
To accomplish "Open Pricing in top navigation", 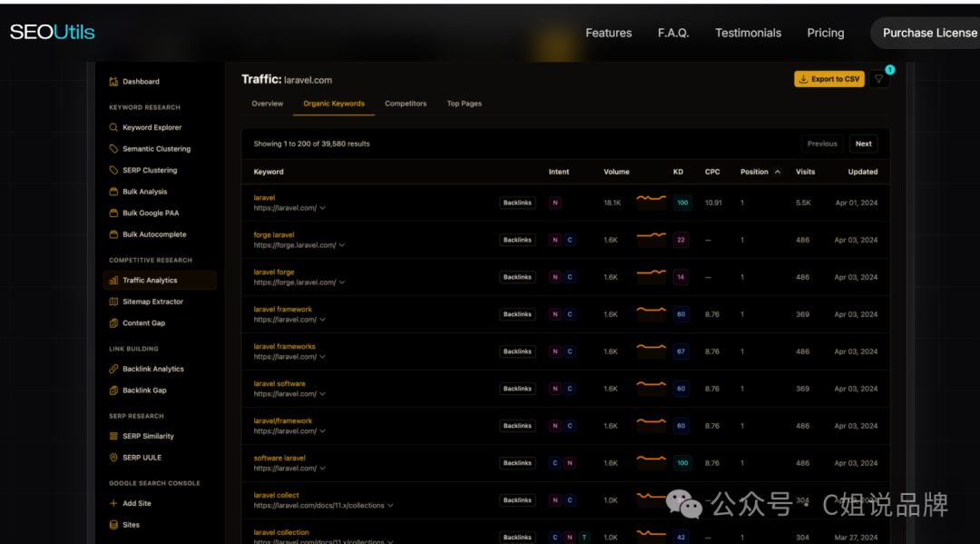I will [826, 33].
